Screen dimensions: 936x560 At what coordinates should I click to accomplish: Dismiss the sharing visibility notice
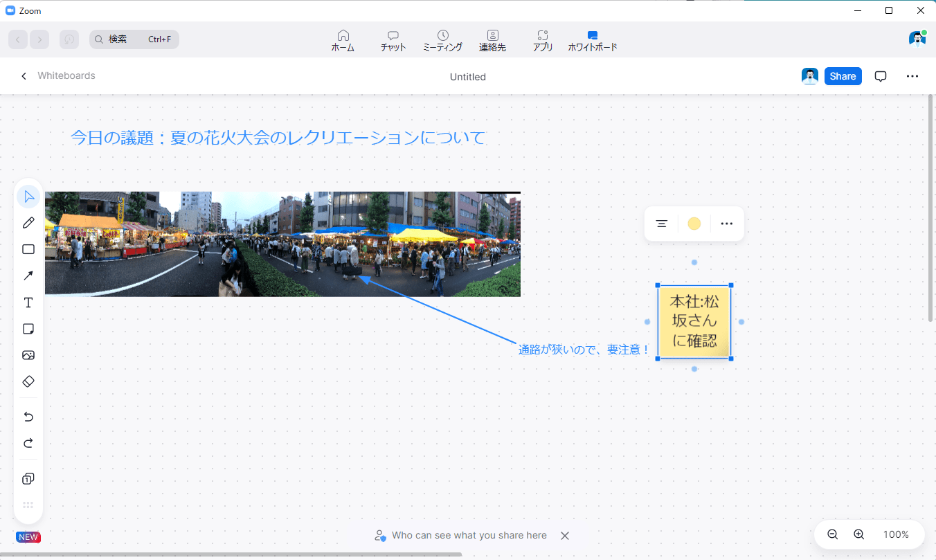point(565,536)
